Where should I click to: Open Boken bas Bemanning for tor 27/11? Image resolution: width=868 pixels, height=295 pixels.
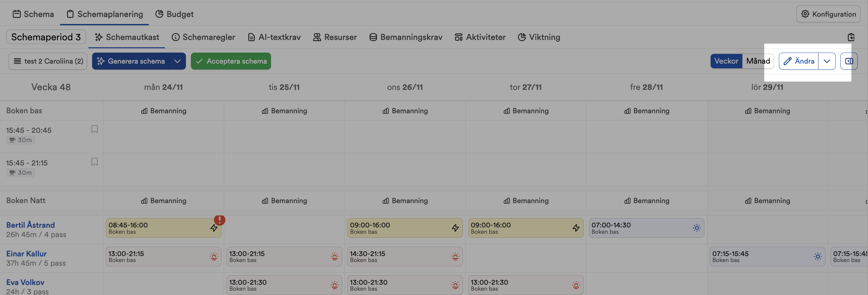click(x=526, y=110)
